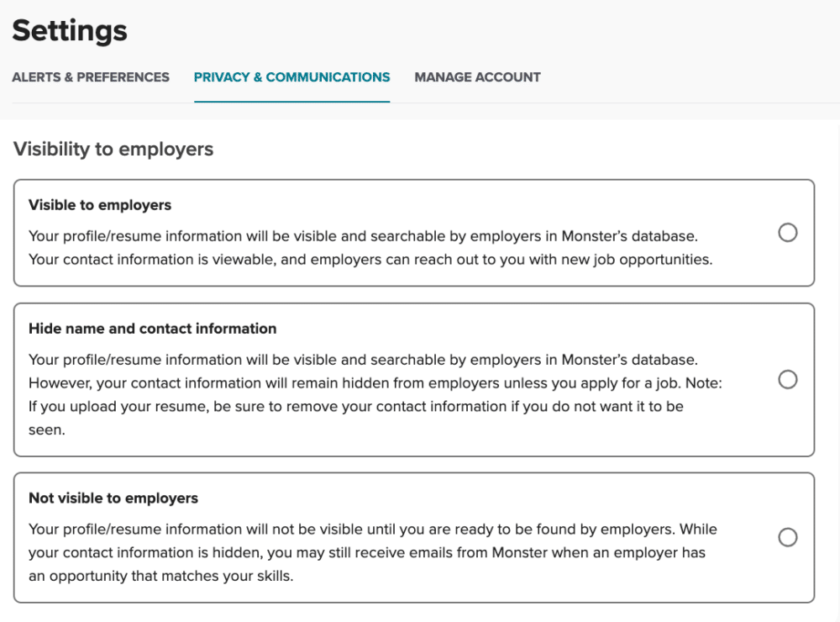Click the Privacy & Communications tab
The image size is (840, 622).
tap(292, 76)
